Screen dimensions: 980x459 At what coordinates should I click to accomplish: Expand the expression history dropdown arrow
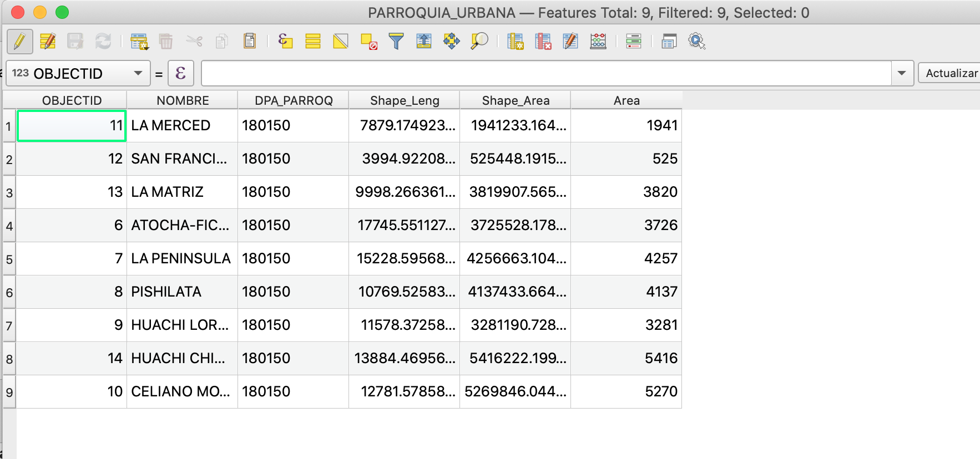(902, 73)
